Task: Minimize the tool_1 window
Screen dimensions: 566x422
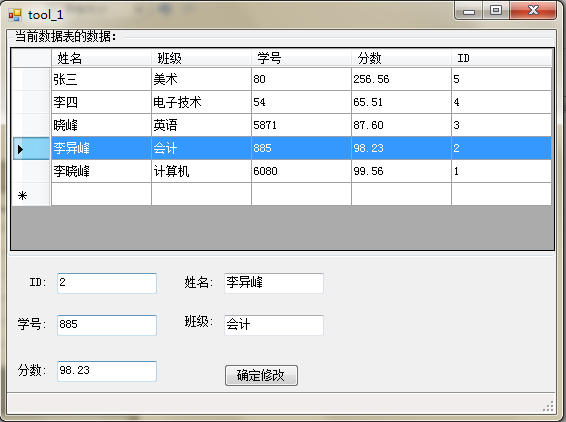Action: click(469, 11)
